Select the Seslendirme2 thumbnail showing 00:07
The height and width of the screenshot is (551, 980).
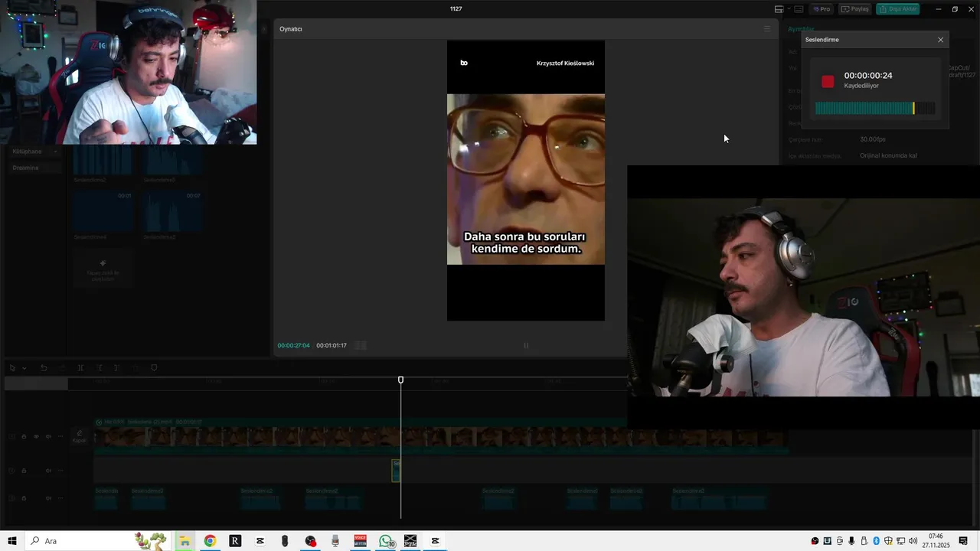[x=173, y=212]
